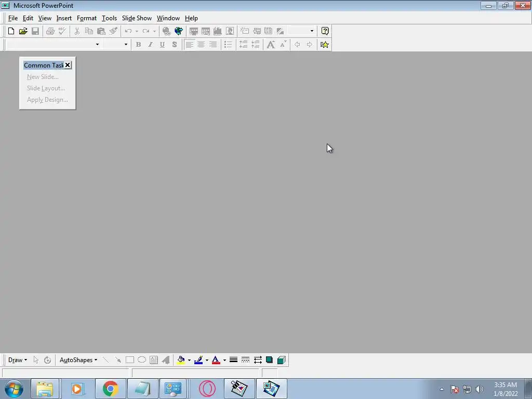Toggle center text alignment
Viewport: 532px width, 399px height.
[x=201, y=45]
